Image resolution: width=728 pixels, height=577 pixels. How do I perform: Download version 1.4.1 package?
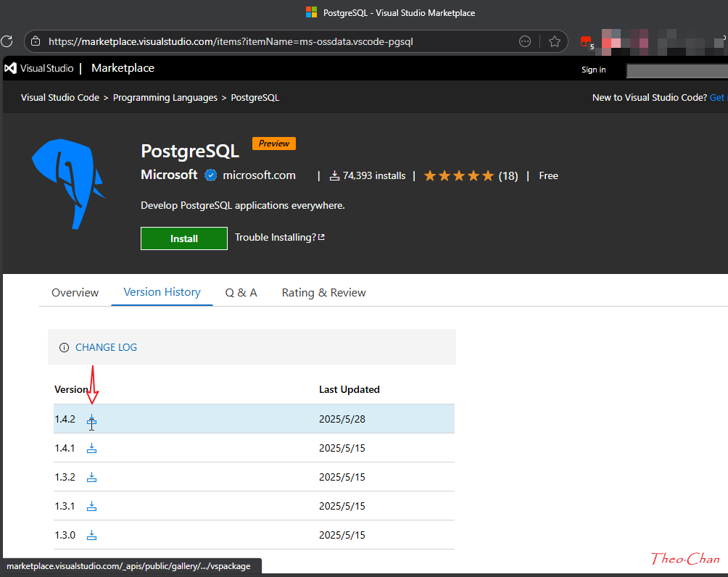[x=91, y=448]
